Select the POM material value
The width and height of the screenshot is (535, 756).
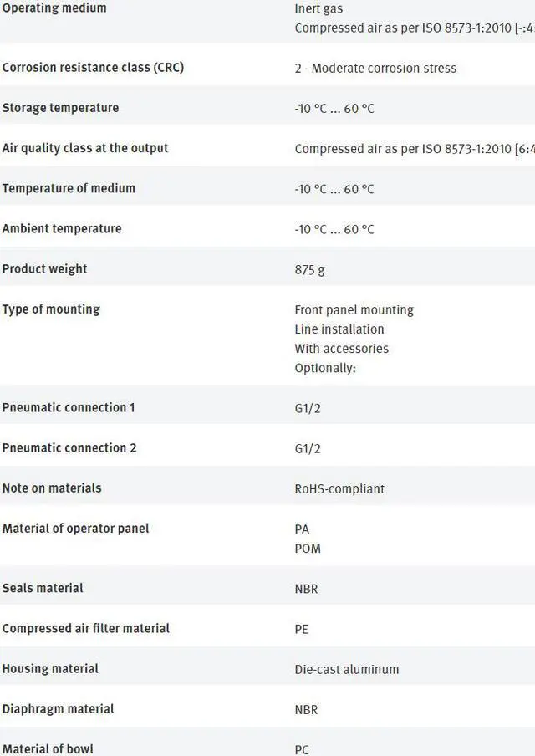click(x=308, y=549)
